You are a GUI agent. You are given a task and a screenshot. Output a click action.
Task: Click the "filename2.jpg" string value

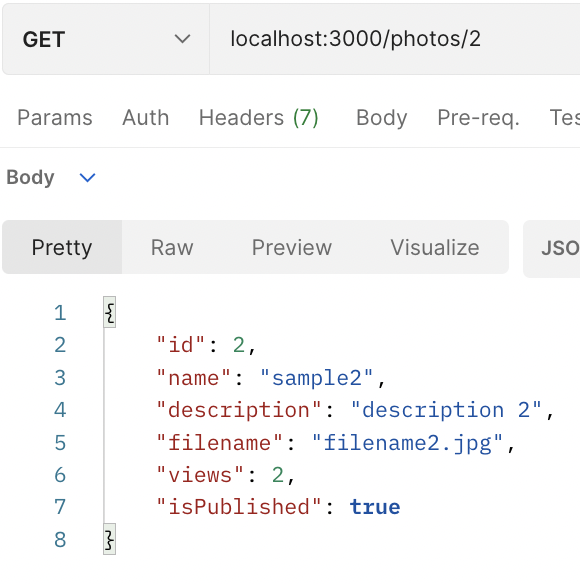pyautogui.click(x=407, y=443)
